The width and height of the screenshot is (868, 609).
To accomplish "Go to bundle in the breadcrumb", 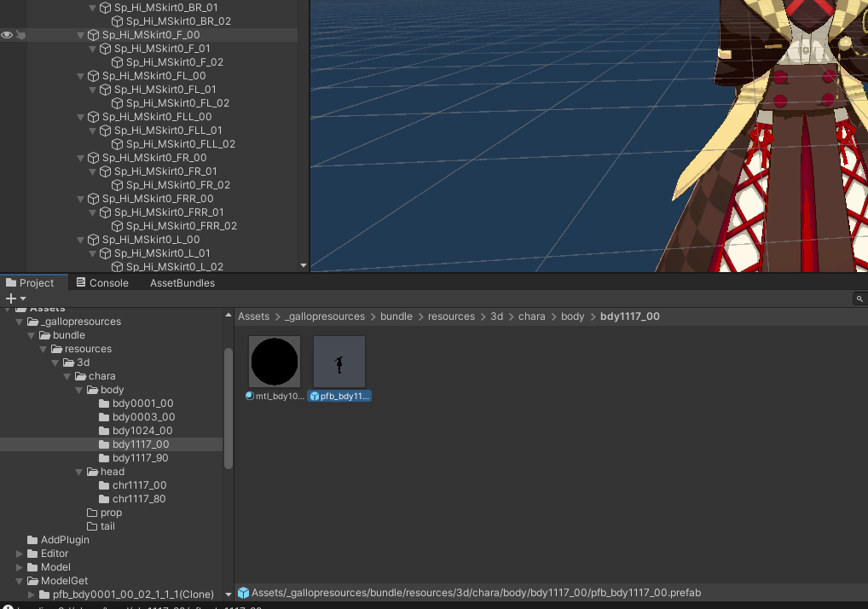I will pyautogui.click(x=396, y=316).
